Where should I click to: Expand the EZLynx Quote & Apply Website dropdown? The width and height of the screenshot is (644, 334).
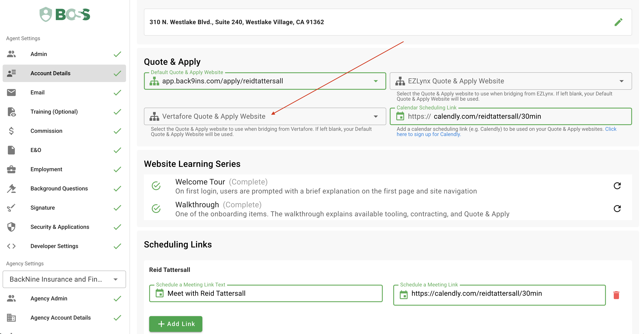[621, 81]
